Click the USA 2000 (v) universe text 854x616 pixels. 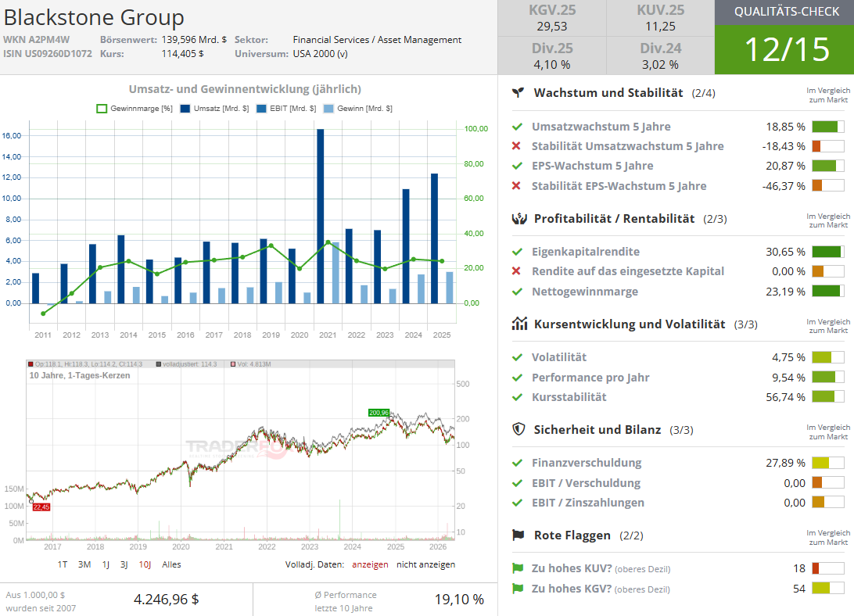[321, 54]
